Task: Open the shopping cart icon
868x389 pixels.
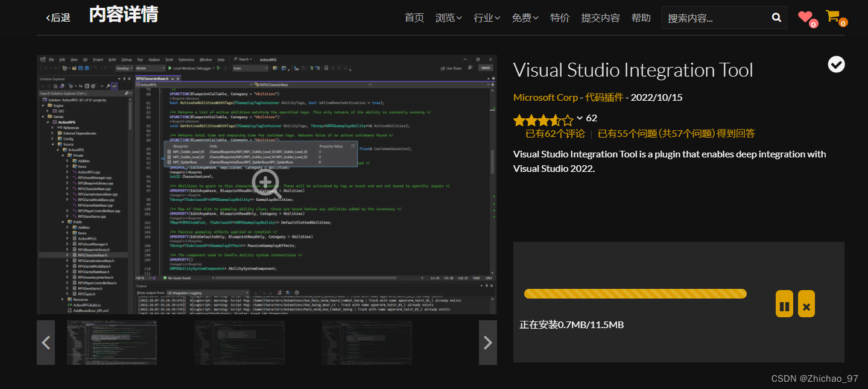Action: (x=833, y=16)
